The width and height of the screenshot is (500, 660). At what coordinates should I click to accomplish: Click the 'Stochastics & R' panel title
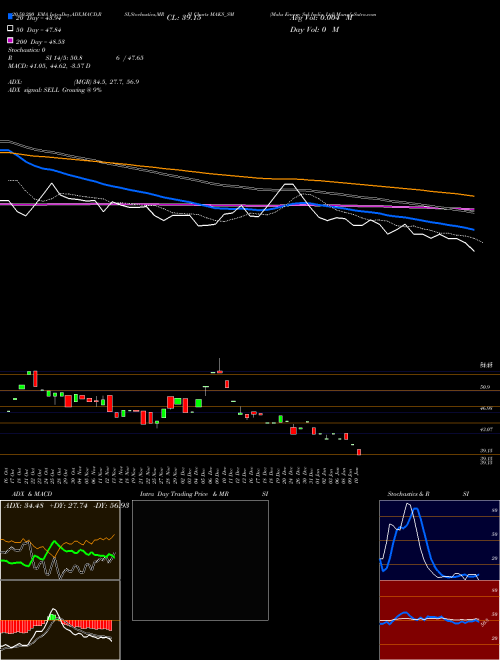408,494
